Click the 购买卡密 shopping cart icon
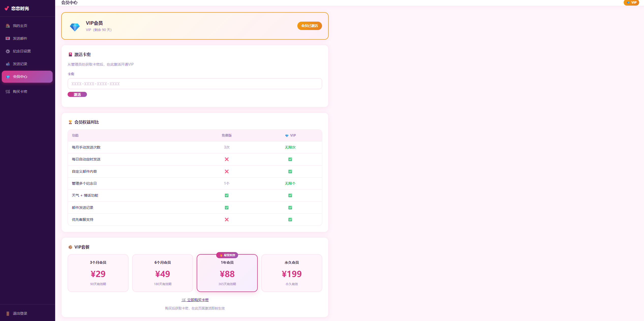Image resolution: width=644 pixels, height=321 pixels. pyautogui.click(x=8, y=92)
